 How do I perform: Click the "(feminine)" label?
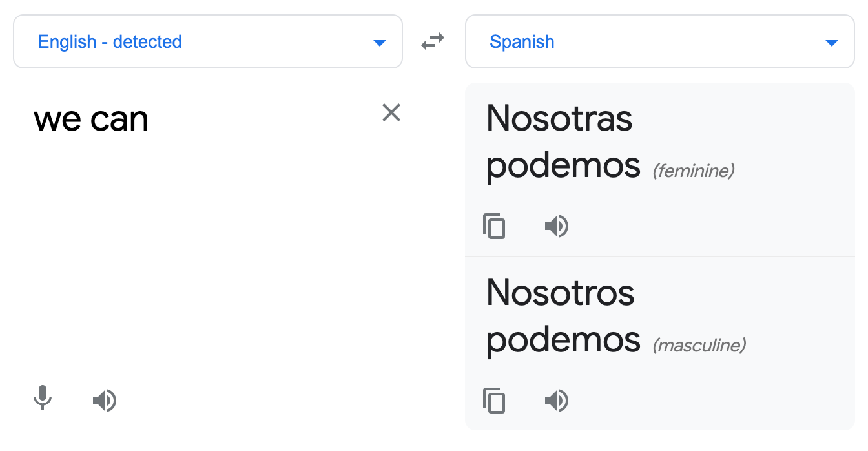coord(693,171)
